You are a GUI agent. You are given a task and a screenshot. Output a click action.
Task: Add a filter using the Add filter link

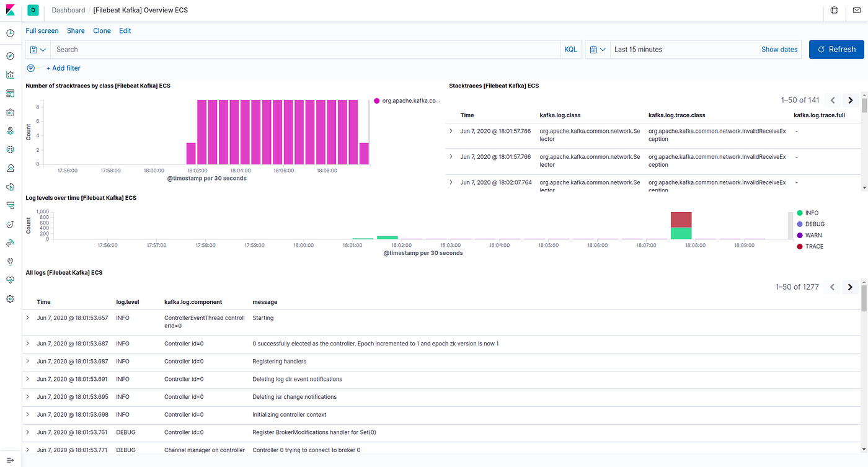point(63,68)
